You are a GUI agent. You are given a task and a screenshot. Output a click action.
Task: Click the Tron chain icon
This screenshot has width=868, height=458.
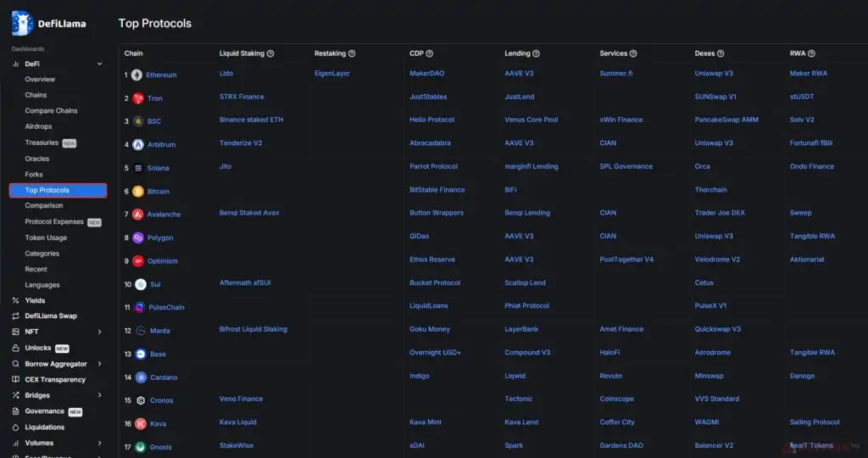[x=138, y=98]
